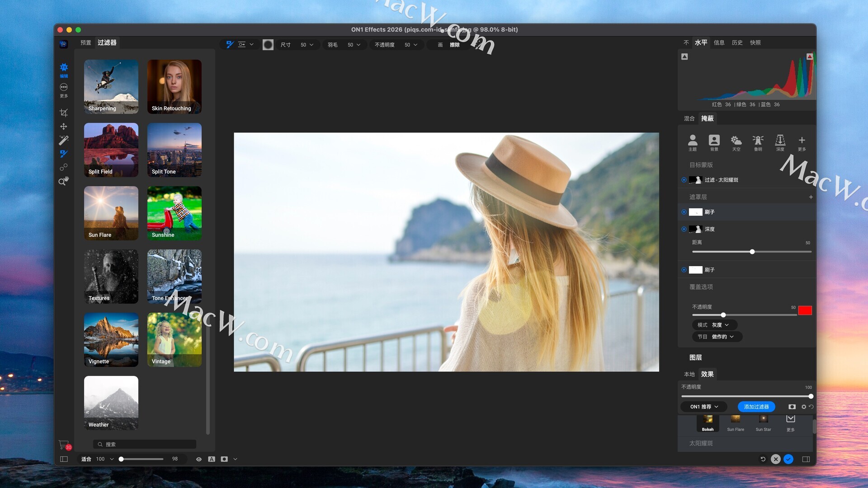This screenshot has width=868, height=488.
Task: Switch to the History tab
Action: coord(737,42)
